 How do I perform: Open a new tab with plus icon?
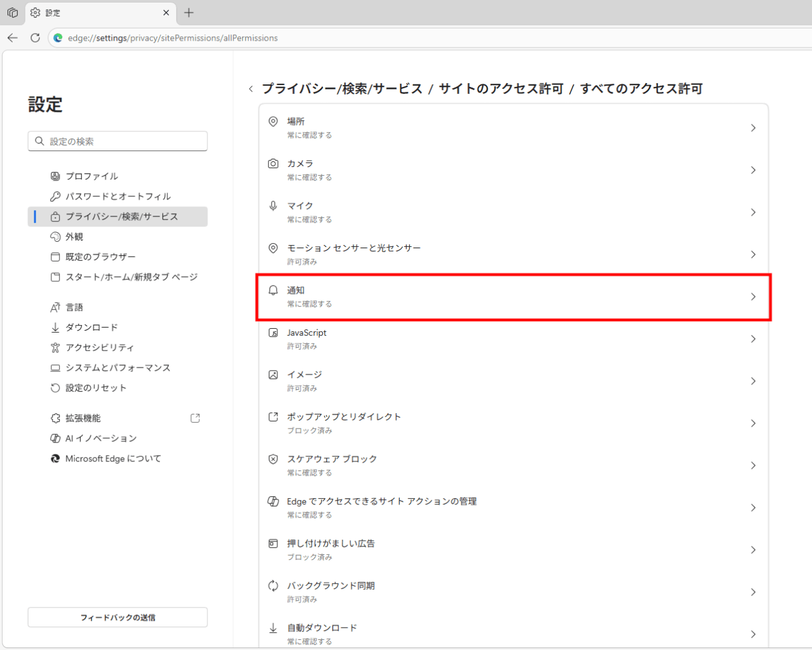(x=188, y=13)
